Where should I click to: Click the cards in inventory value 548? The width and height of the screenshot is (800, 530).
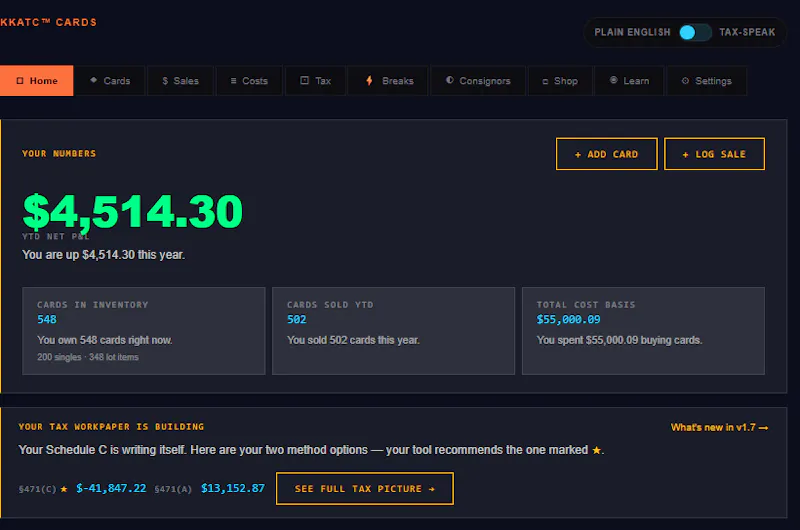click(47, 319)
